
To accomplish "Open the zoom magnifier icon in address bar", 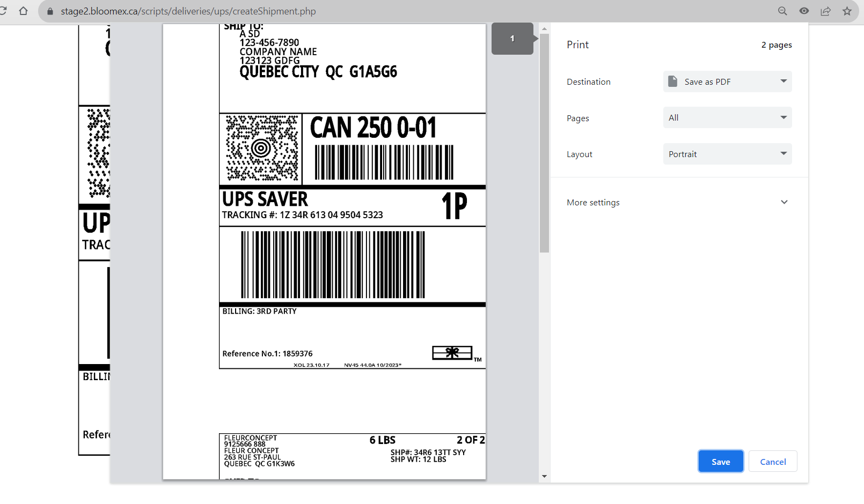I will pyautogui.click(x=782, y=11).
